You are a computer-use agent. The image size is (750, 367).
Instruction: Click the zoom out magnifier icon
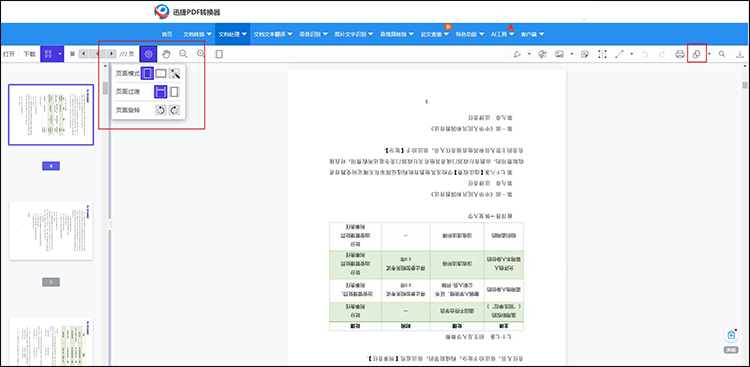[183, 54]
